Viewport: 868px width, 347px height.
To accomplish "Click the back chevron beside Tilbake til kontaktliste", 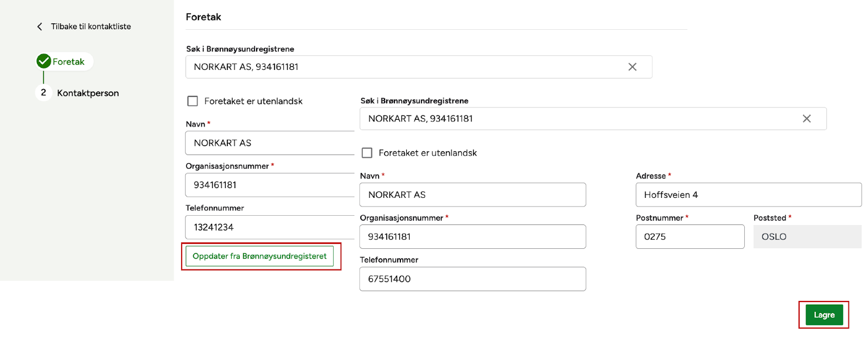I will click(x=40, y=27).
